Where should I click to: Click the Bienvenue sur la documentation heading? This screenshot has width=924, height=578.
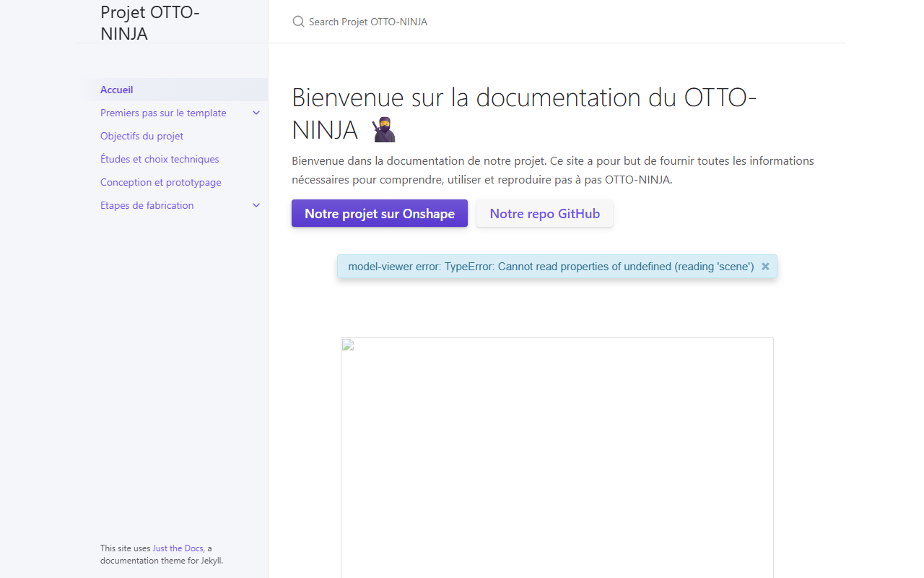[524, 113]
